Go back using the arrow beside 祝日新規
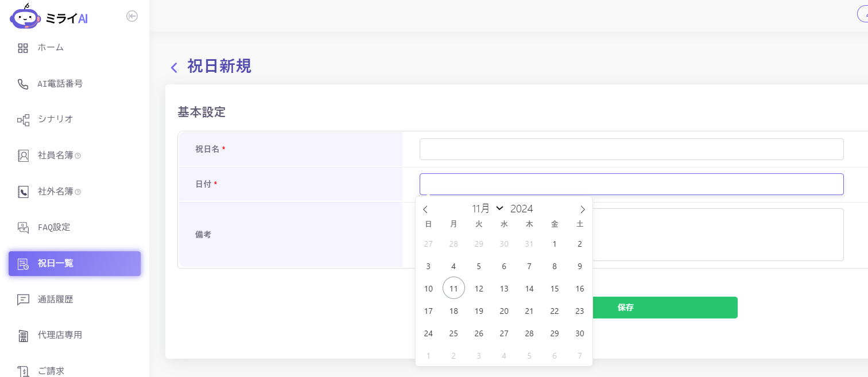 point(174,67)
